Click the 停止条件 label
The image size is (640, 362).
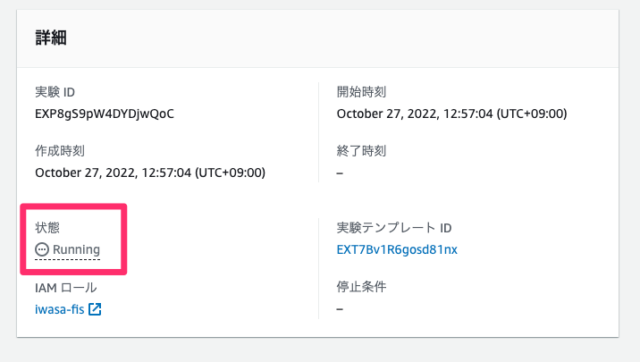pos(361,286)
